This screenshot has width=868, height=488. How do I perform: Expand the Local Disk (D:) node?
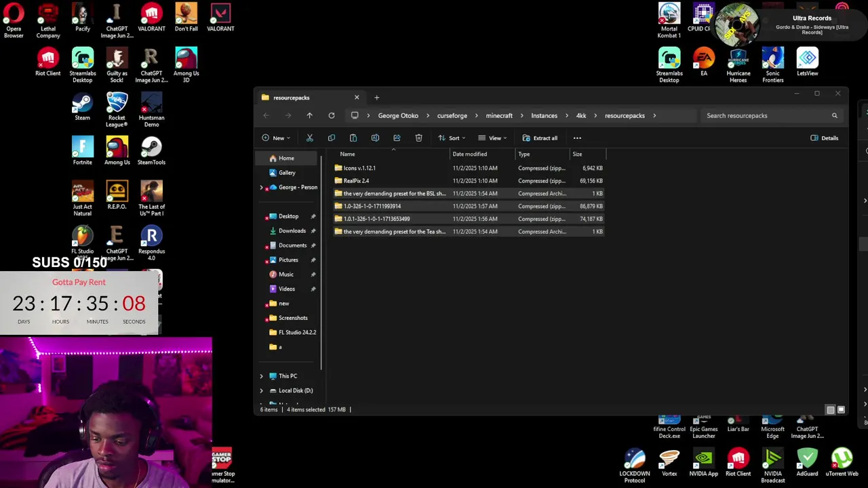point(262,390)
